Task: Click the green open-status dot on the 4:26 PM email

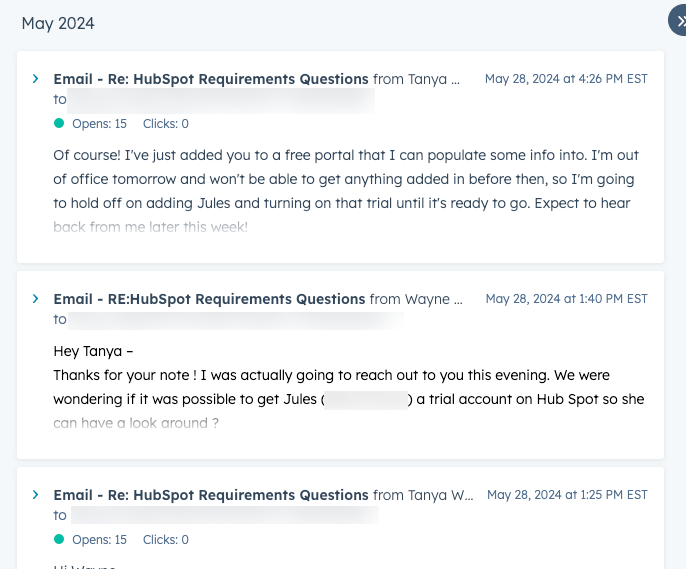Action: click(x=59, y=124)
